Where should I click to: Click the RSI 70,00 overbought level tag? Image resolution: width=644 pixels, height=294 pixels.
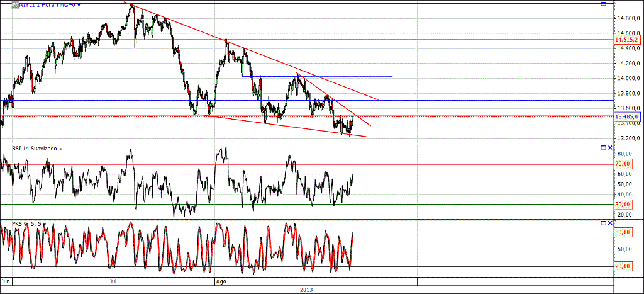tap(623, 164)
